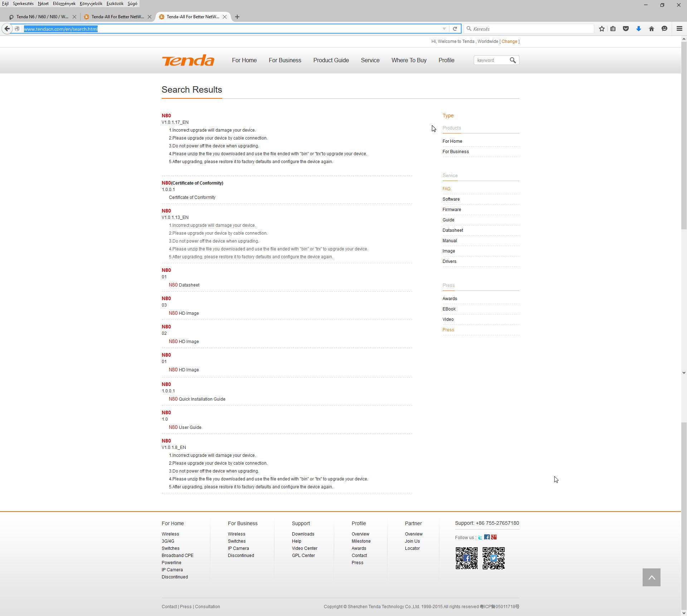Close the second Tenda-All For Better tab

[150, 17]
